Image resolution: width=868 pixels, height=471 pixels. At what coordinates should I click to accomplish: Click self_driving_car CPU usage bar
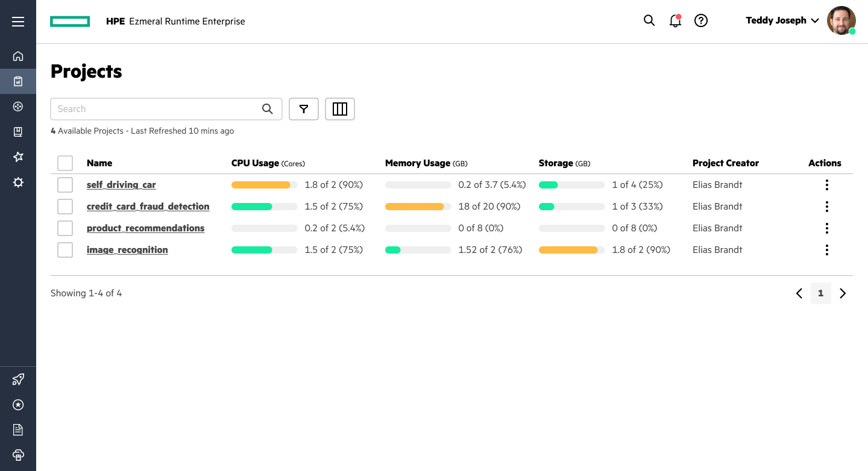coord(265,185)
